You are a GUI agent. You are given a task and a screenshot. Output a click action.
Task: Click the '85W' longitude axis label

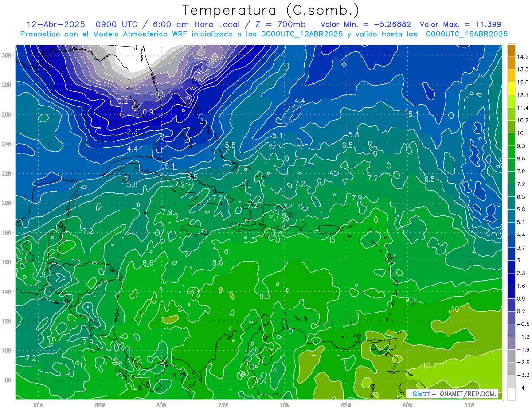tap(100, 405)
